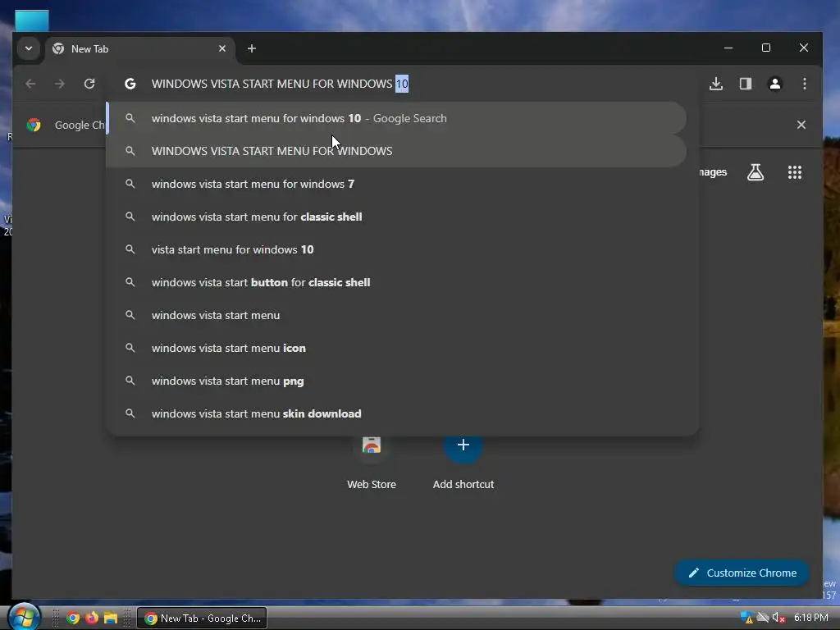
Task: Click 'New Tab - Google Ch...' taskbar button
Action: [202, 618]
